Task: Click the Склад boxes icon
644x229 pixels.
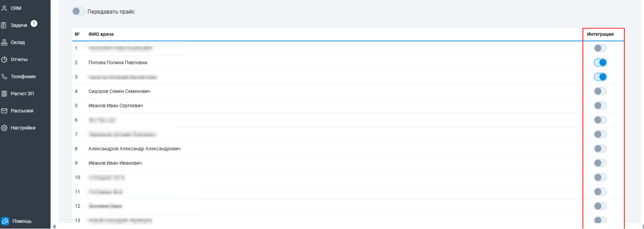Action: pos(4,42)
